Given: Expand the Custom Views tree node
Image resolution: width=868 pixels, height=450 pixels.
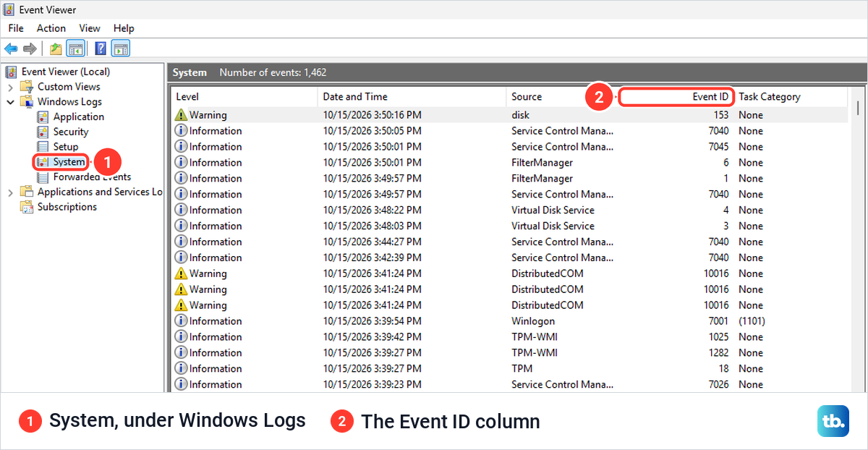Looking at the screenshot, I should point(10,87).
